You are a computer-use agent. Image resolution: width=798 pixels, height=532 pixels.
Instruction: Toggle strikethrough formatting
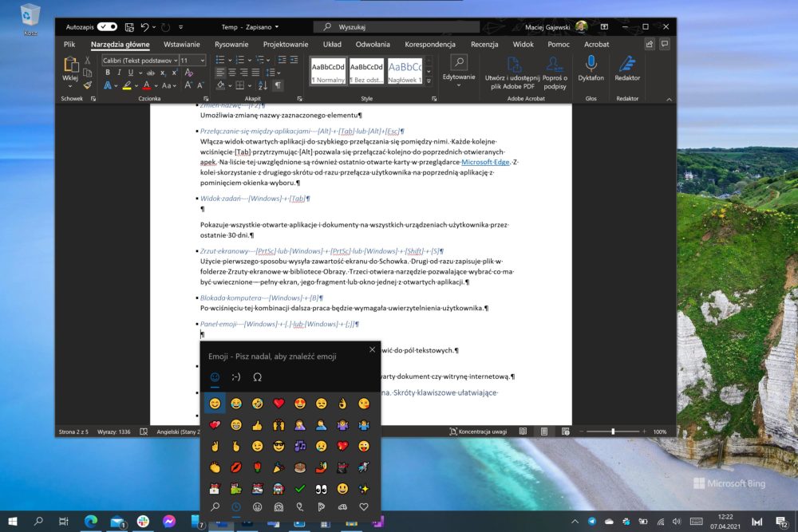(151, 73)
